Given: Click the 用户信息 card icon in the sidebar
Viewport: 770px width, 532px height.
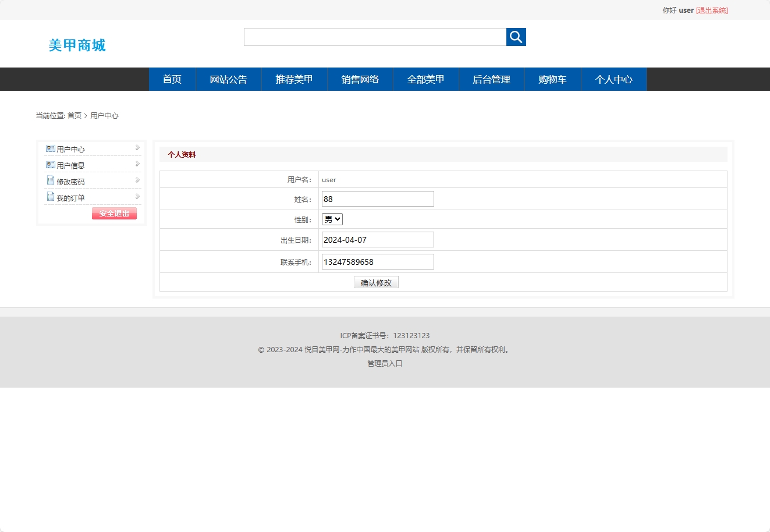Looking at the screenshot, I should click(x=49, y=165).
